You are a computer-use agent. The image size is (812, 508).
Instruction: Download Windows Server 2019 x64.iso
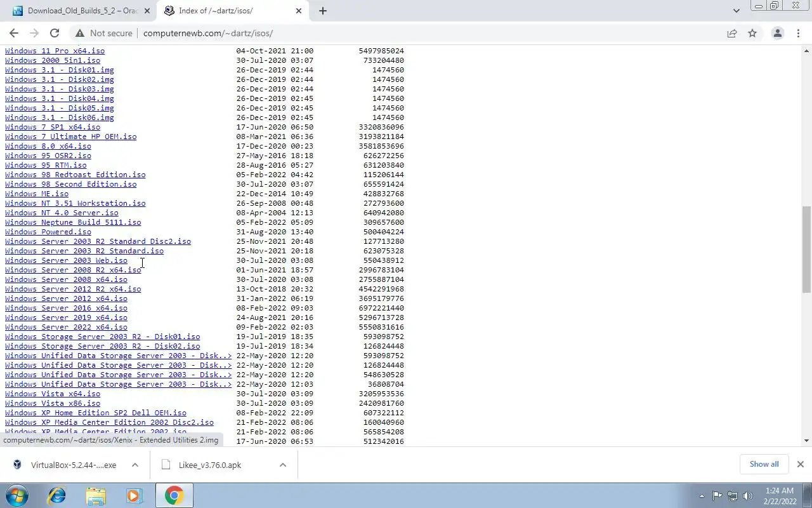click(66, 317)
